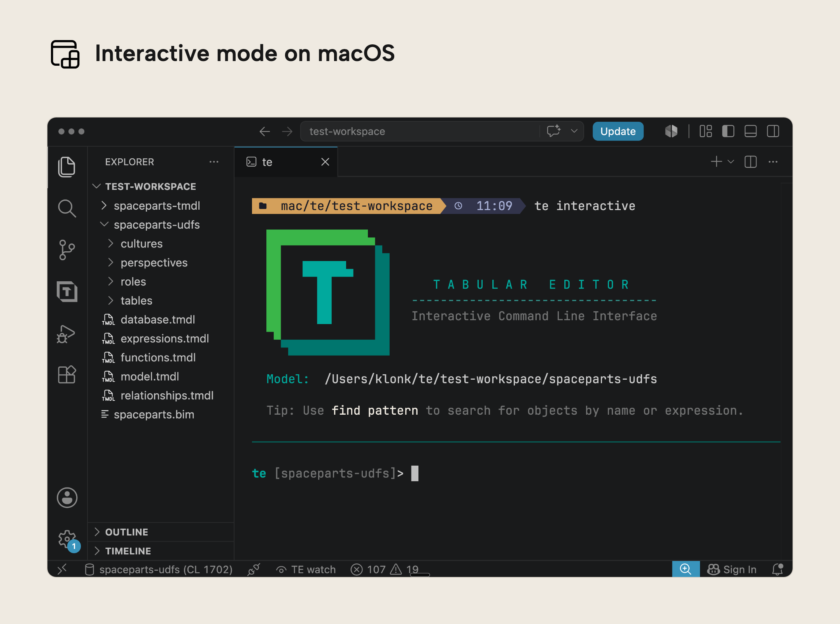Viewport: 840px width, 624px height.
Task: Click spaceparts-udfs (CL 1702) status item
Action: (x=159, y=569)
